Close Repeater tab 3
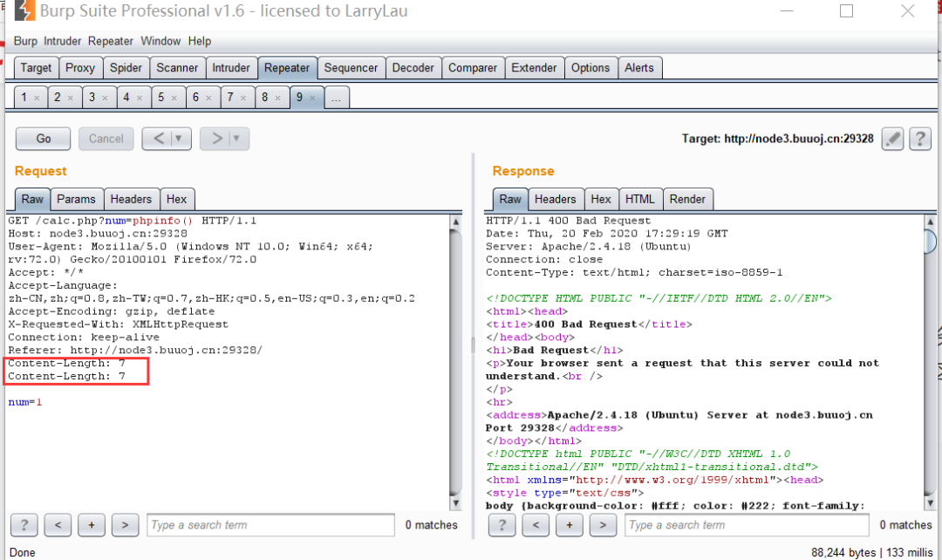Image resolution: width=942 pixels, height=560 pixels. click(106, 98)
